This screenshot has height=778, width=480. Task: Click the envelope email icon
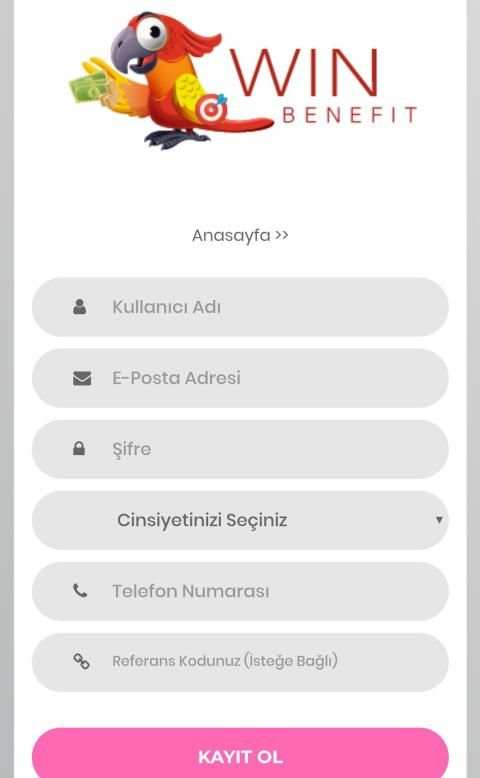(x=82, y=378)
